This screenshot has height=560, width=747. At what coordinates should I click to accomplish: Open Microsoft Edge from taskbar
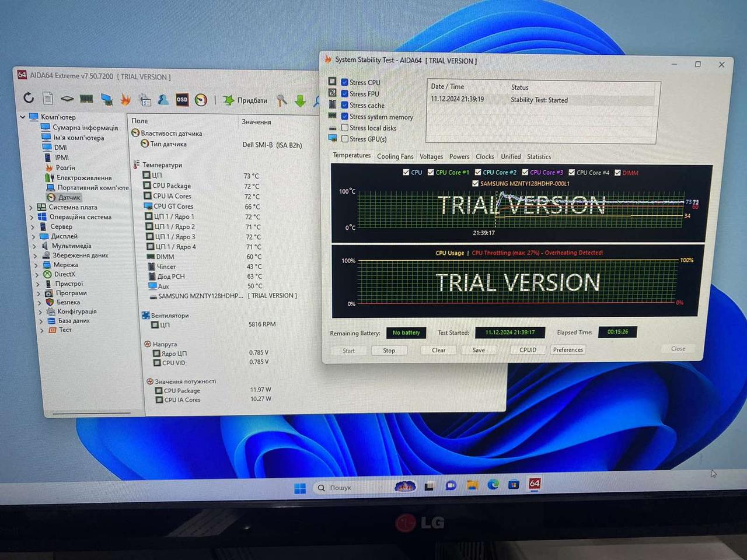click(493, 484)
